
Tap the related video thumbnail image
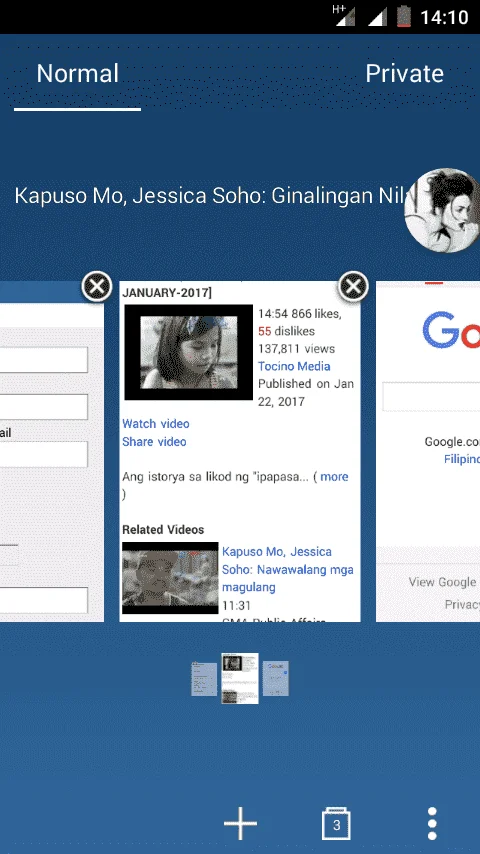pyautogui.click(x=170, y=578)
